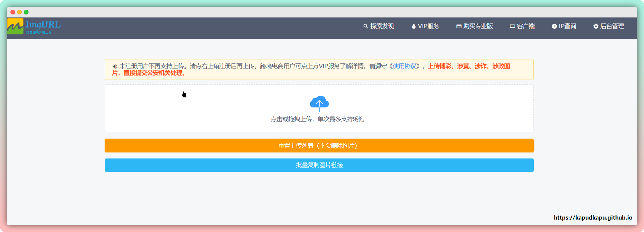Select 客户端 in the top navigation
Image resolution: width=644 pixels, height=232 pixels.
(x=526, y=26)
